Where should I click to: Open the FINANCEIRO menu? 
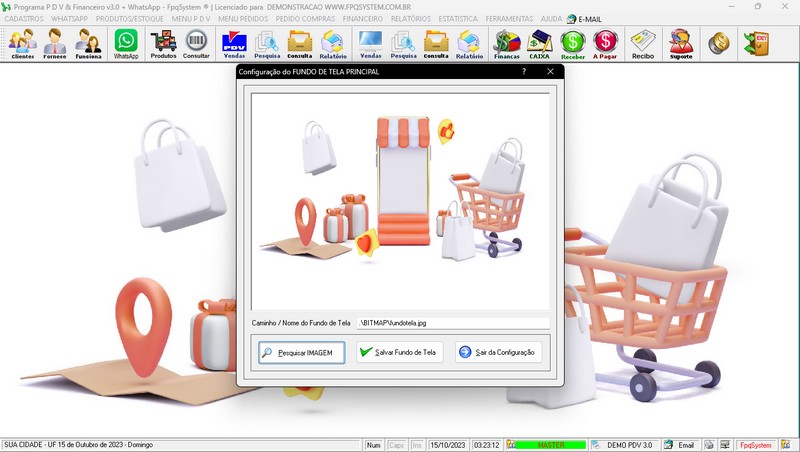pyautogui.click(x=363, y=19)
